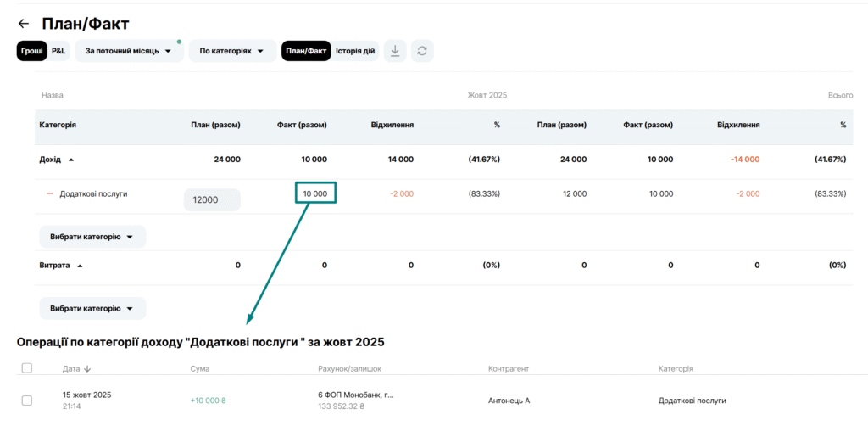Download the Plan/Fact report
Screen dimensions: 868x426
click(394, 51)
